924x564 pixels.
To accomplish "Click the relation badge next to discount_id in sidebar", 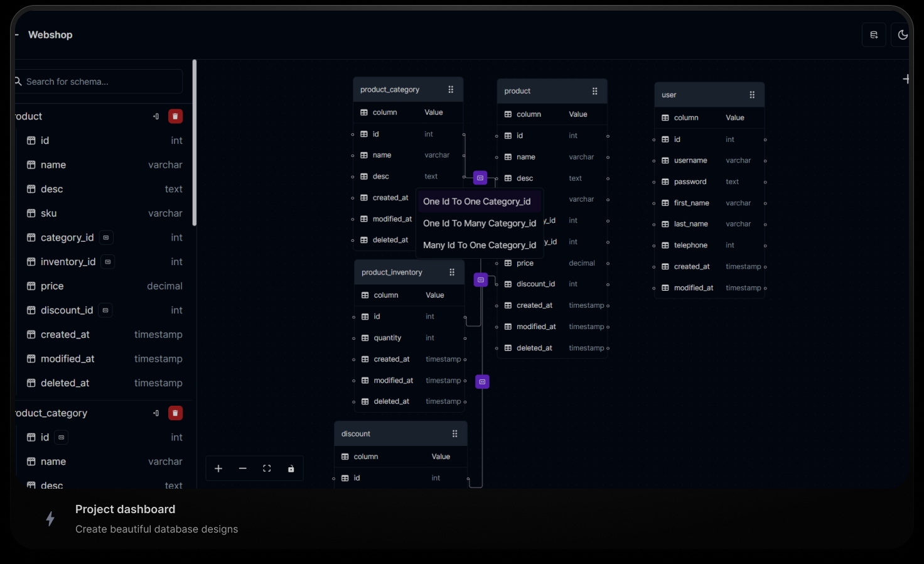I will point(105,310).
